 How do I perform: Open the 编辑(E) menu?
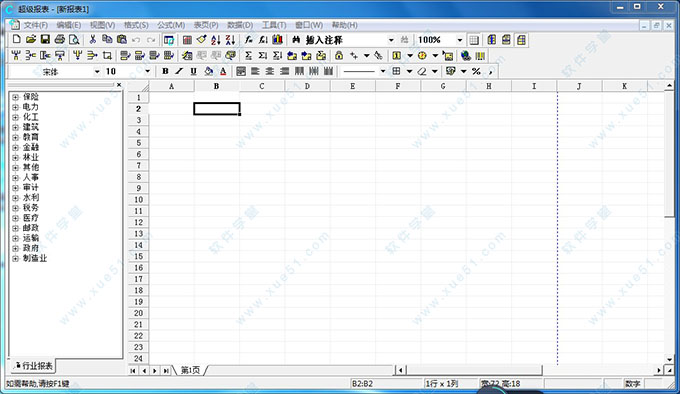coord(69,25)
